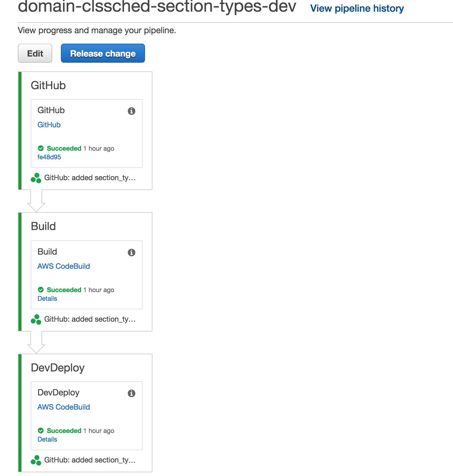
Task: Open Details link in Build action
Action: tap(47, 299)
